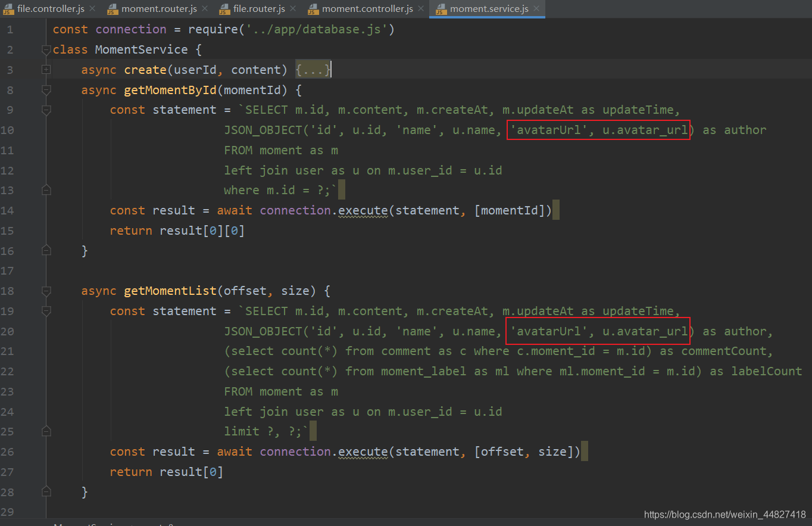Collapse the getMomentList method fold on line 18

[46, 291]
